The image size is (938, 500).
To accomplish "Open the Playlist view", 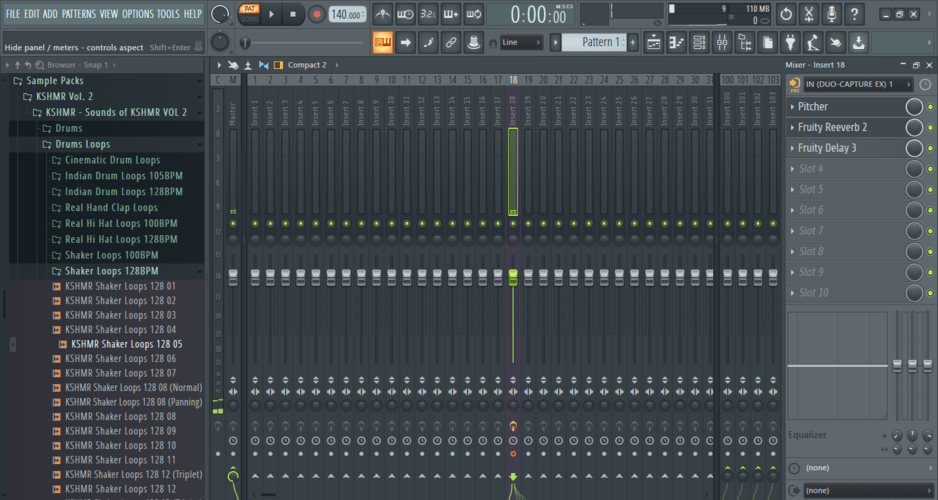I will pyautogui.click(x=654, y=42).
